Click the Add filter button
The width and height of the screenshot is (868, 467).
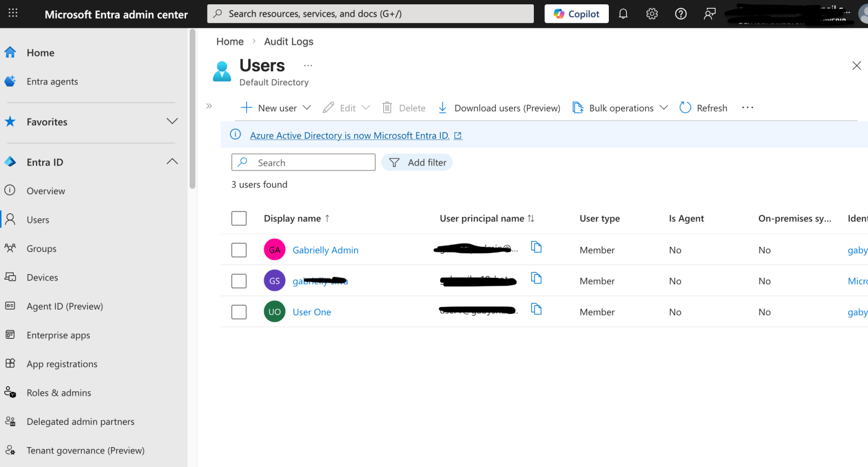[417, 162]
